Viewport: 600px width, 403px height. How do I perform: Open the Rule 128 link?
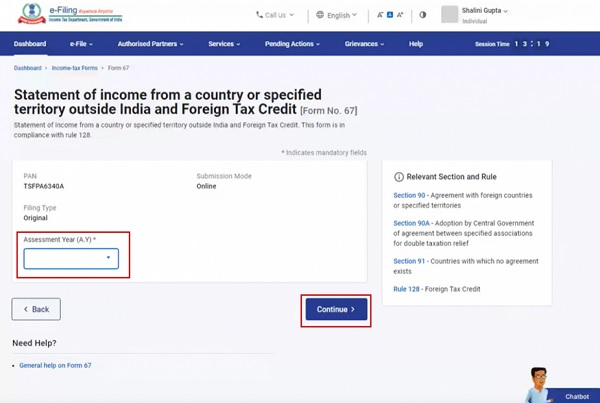click(406, 289)
